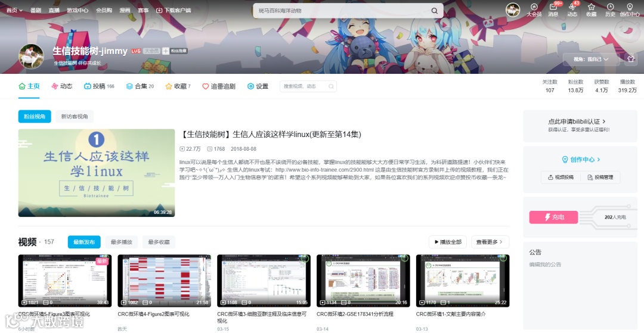Open 赛事 in top navigation
The width and height of the screenshot is (644, 333).
point(143,10)
